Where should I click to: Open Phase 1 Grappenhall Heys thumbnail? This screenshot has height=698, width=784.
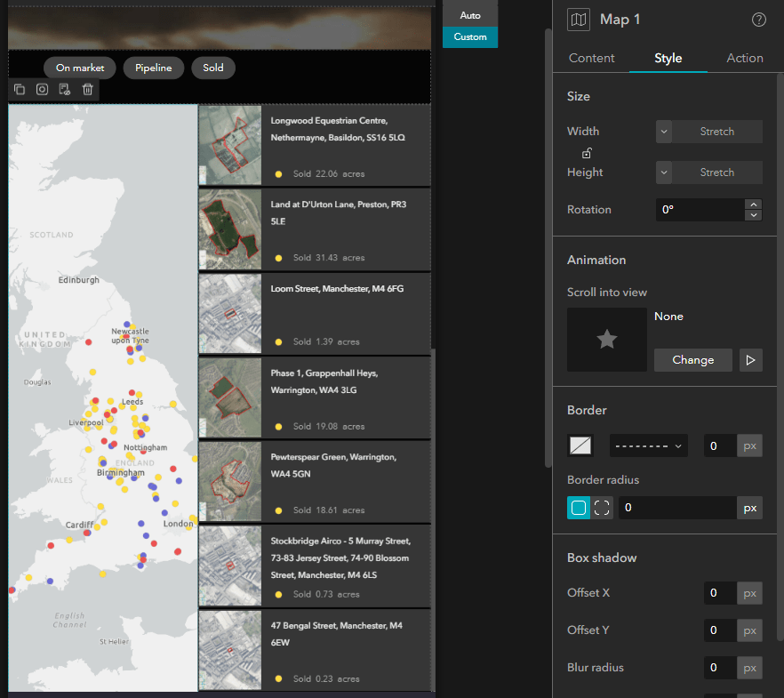point(230,397)
